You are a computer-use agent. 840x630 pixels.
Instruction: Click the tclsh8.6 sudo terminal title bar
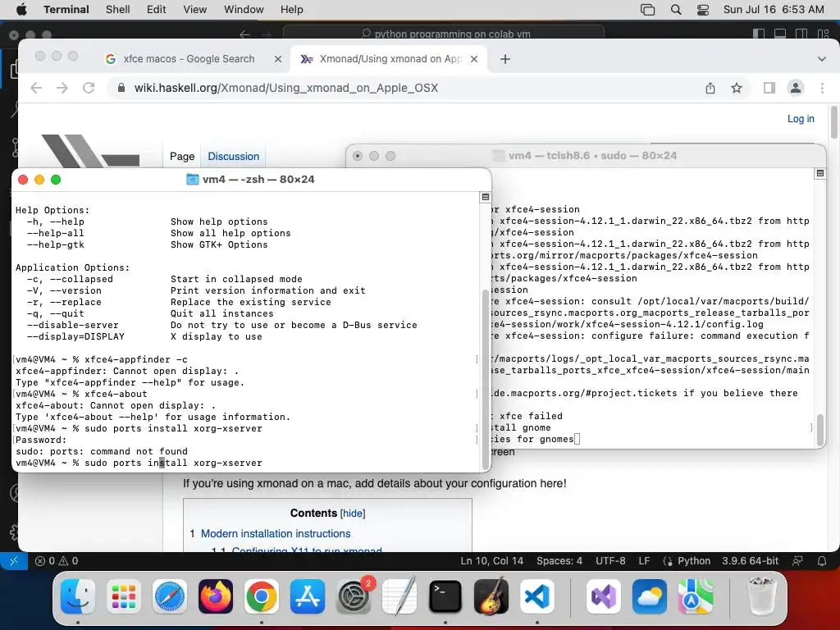585,156
